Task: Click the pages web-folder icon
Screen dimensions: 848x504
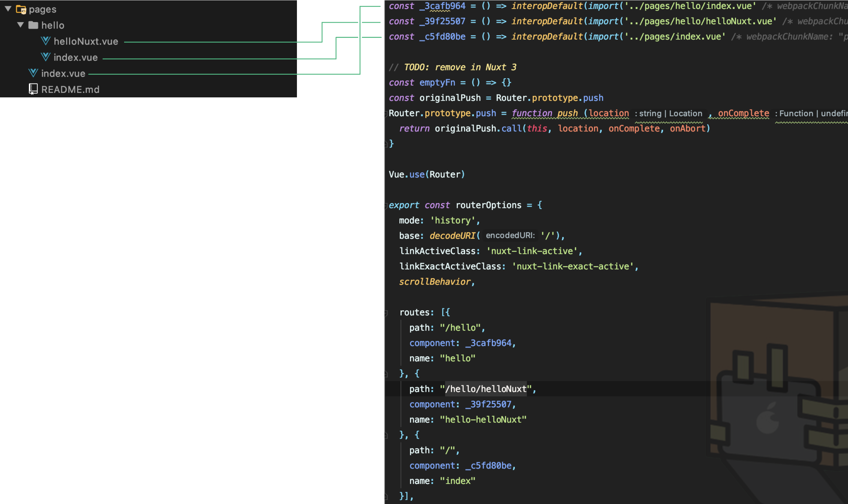Action: click(22, 9)
